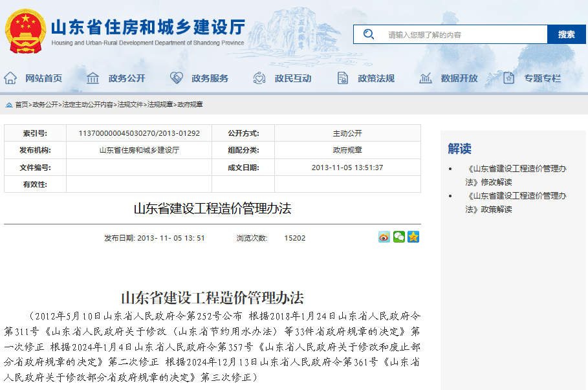Click the magnifier icon in the search bar
This screenshot has width=588, height=390.
point(369,34)
